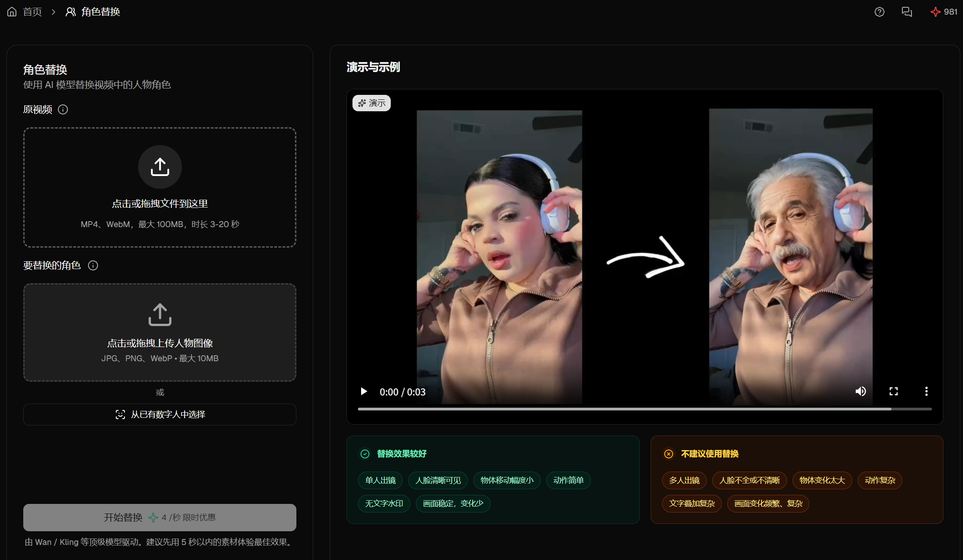Toggle fullscreen for the demo video
The width and height of the screenshot is (963, 560).
pyautogui.click(x=894, y=391)
